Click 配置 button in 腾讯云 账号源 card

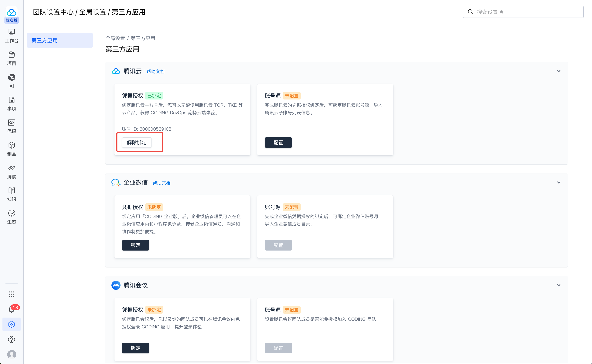[x=278, y=143]
